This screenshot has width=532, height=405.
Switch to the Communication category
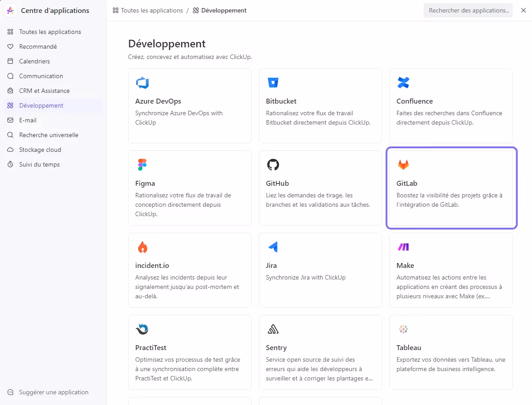(40, 76)
